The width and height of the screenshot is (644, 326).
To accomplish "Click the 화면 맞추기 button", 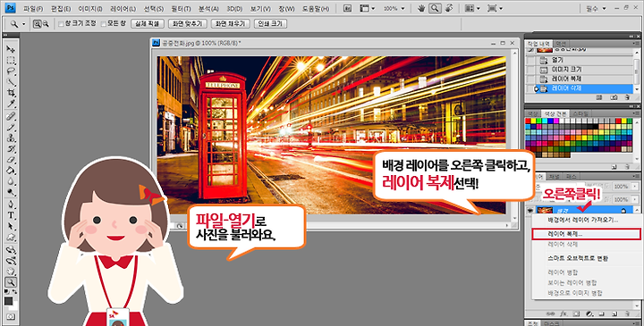I will (188, 24).
